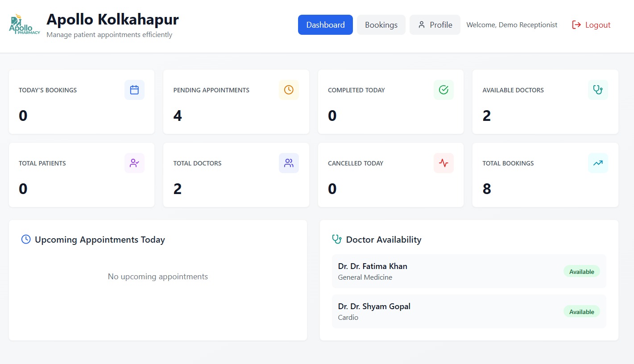The height and width of the screenshot is (364, 634).
Task: Click the Available badge for Shyam Gopal
Action: point(581,312)
